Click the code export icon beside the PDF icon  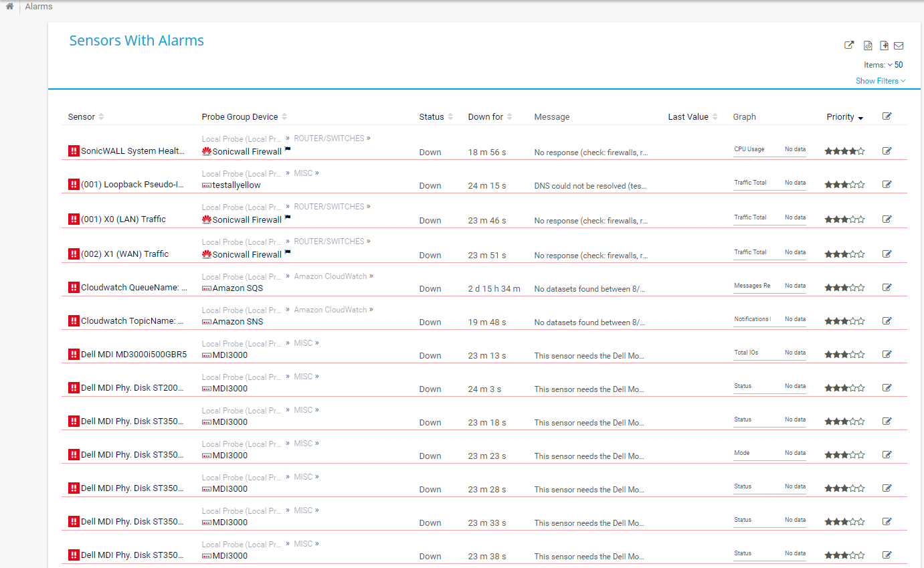[868, 45]
